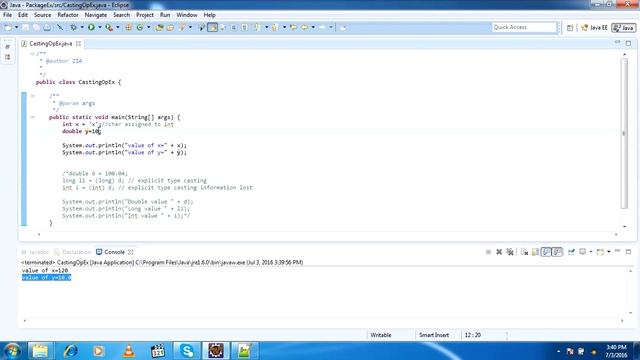Viewport: 640px width, 360px height.
Task: Open the Debug dropdown arrow
Action: click(x=82, y=27)
